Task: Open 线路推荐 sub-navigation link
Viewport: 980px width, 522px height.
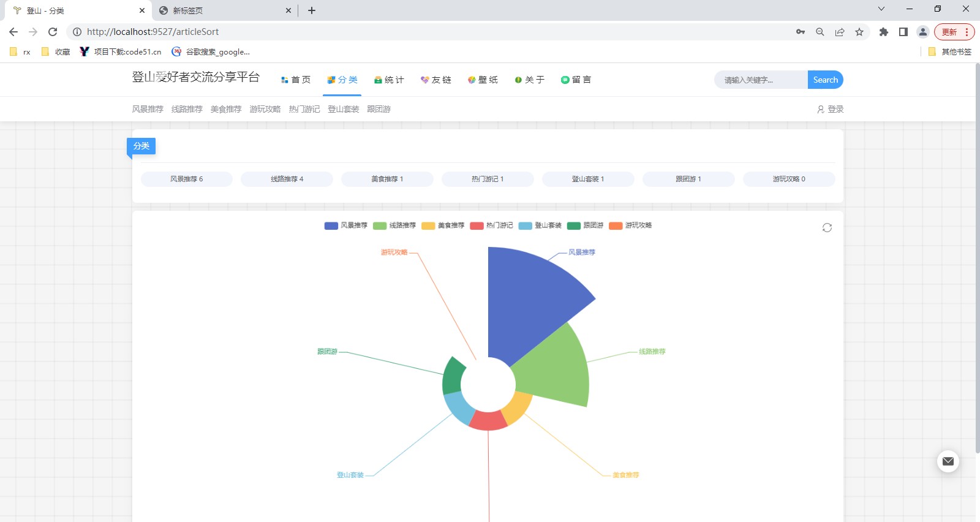Action: tap(187, 109)
